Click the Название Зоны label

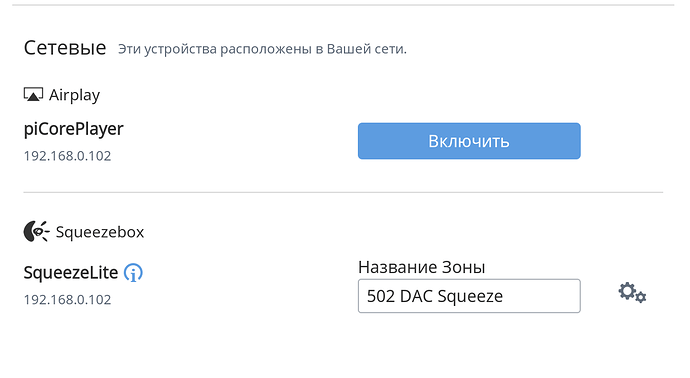tap(422, 267)
